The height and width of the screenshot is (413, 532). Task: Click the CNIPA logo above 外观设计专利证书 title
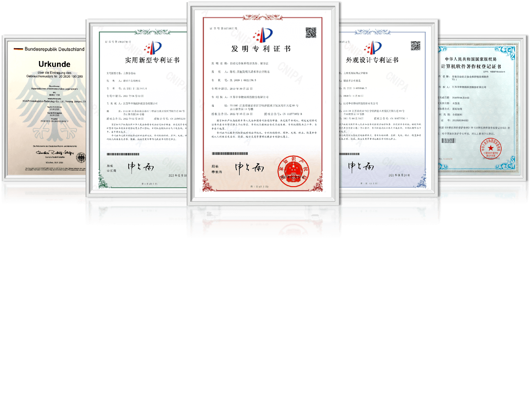pos(373,48)
